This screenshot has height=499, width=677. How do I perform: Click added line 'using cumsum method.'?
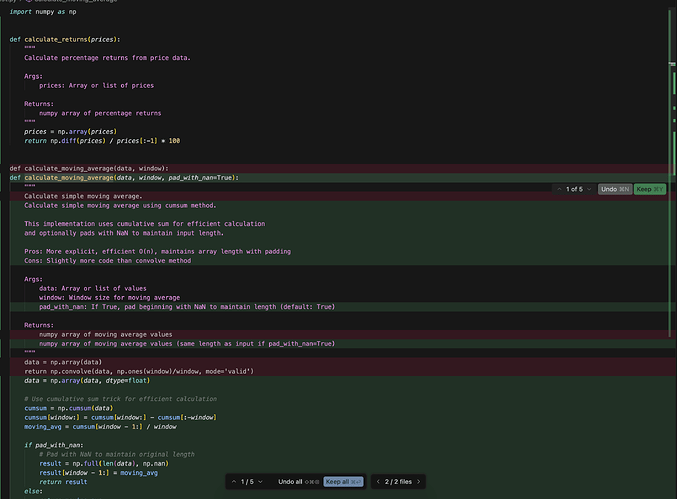tap(120, 205)
